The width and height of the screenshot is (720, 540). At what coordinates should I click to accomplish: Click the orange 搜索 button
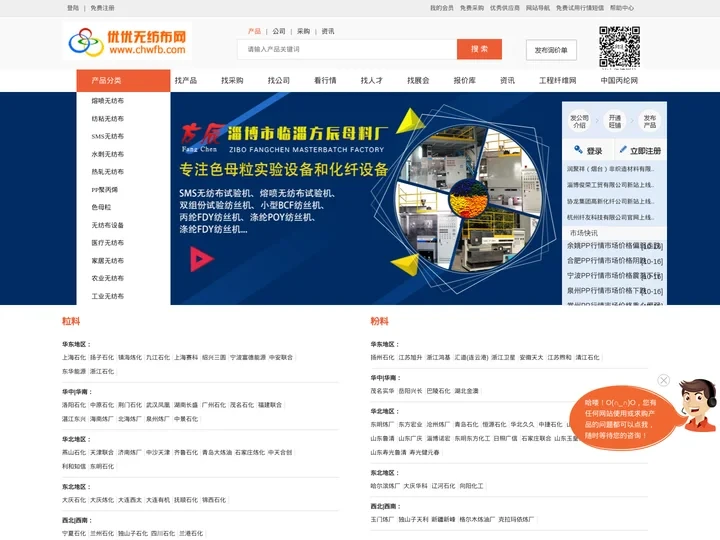(479, 49)
